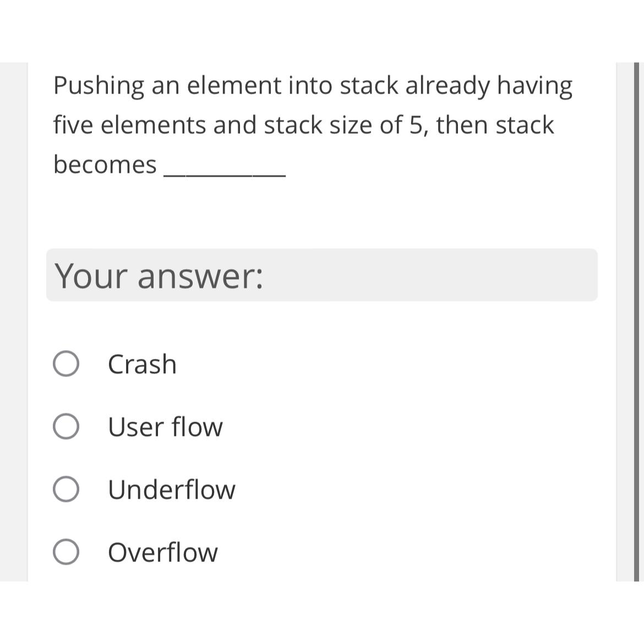Click the Overflow option label
The image size is (644, 644).
point(162,552)
